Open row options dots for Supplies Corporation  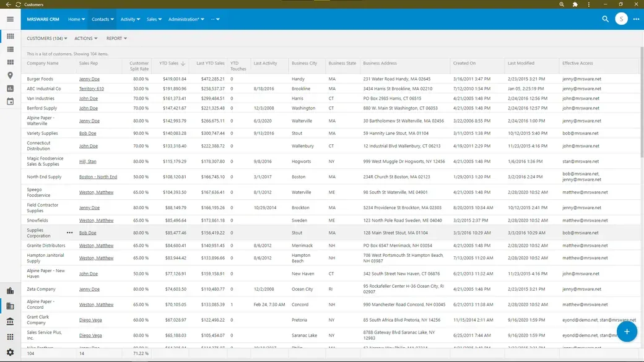tap(69, 233)
